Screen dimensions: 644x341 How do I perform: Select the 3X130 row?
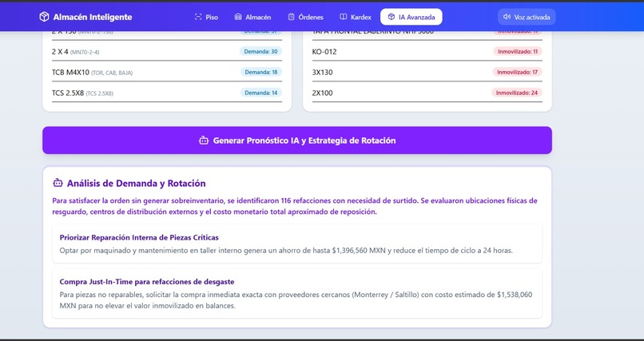(427, 72)
